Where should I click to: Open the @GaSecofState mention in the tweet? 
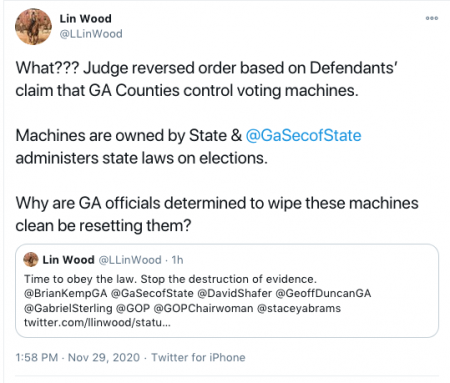pyautogui.click(x=303, y=136)
